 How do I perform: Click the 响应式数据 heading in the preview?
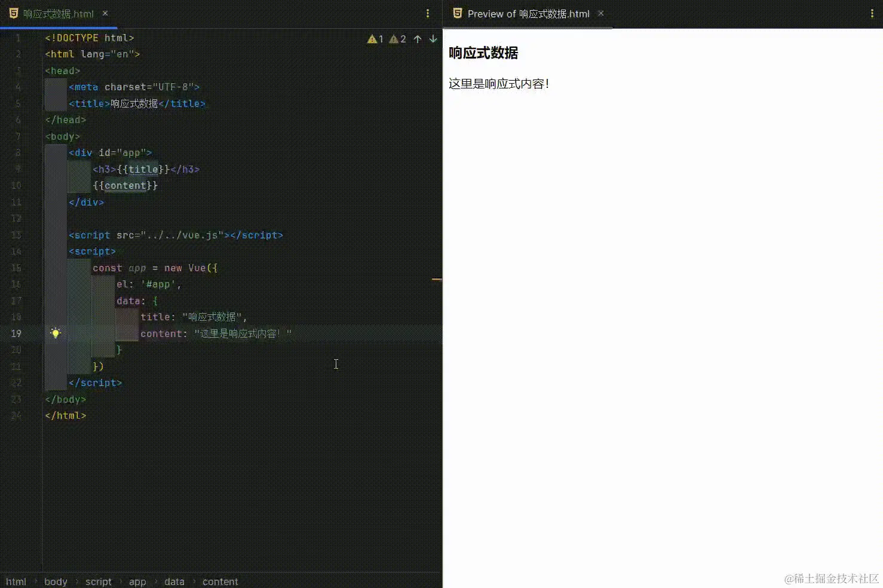483,53
